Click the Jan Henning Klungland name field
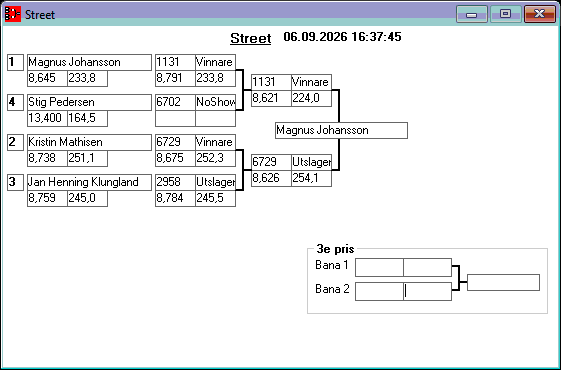Viewport: 561px width, 370px height. click(x=89, y=182)
